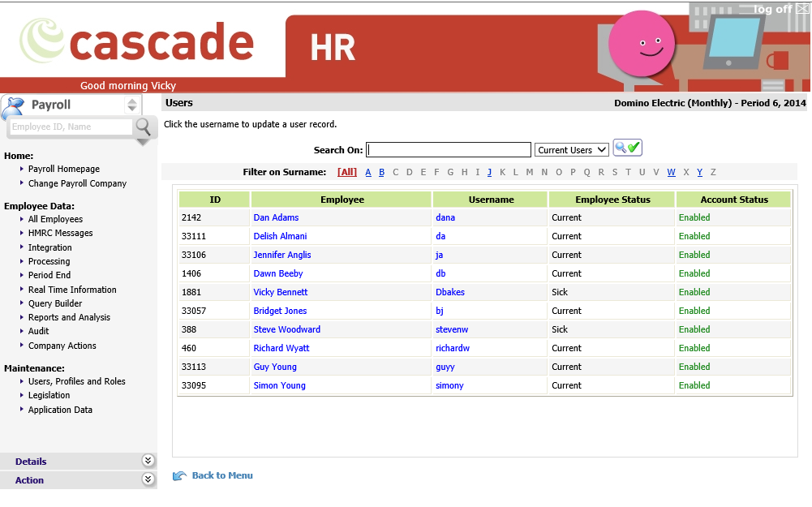Open Company Actions
The width and height of the screenshot is (812, 507).
coord(62,346)
